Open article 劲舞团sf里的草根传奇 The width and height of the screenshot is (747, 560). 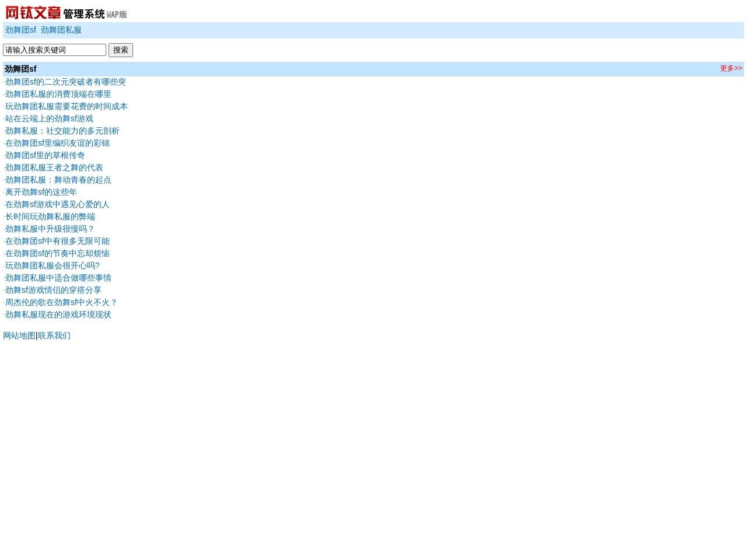click(45, 156)
